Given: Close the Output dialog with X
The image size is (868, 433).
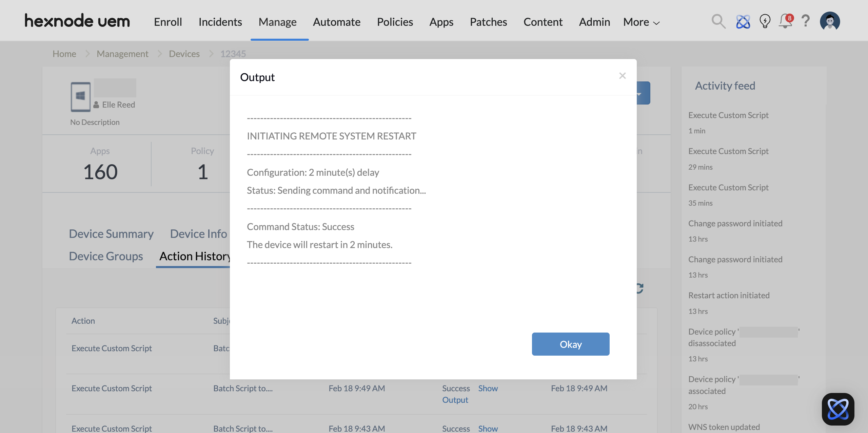Looking at the screenshot, I should (x=622, y=76).
